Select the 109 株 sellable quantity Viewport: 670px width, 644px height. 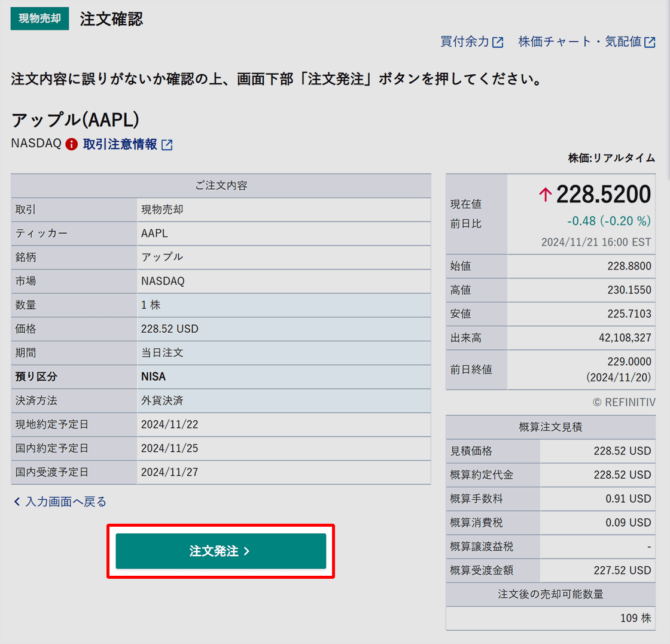(x=636, y=618)
